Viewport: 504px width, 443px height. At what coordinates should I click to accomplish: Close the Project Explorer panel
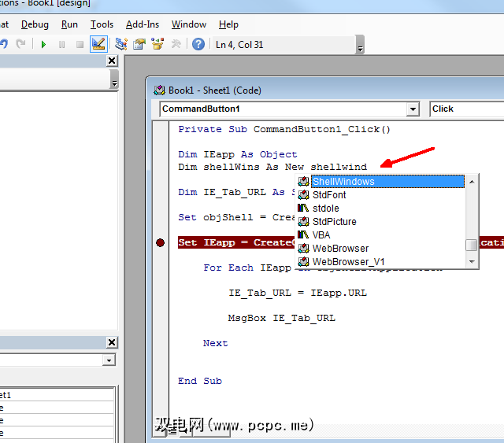[112, 61]
